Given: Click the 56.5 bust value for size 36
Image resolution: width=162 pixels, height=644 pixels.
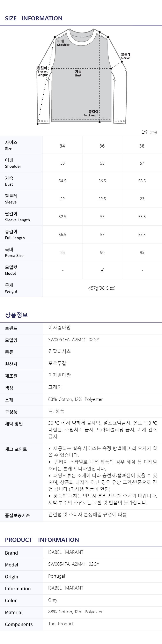Looking at the screenshot, I should (102, 181).
